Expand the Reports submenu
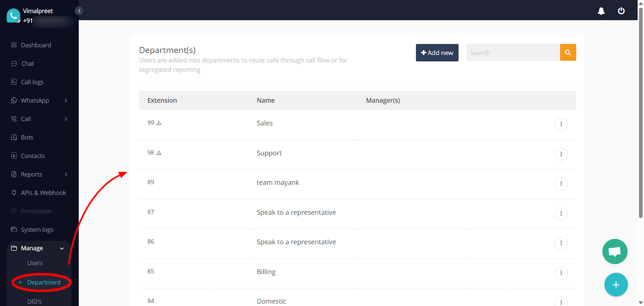 click(x=66, y=174)
